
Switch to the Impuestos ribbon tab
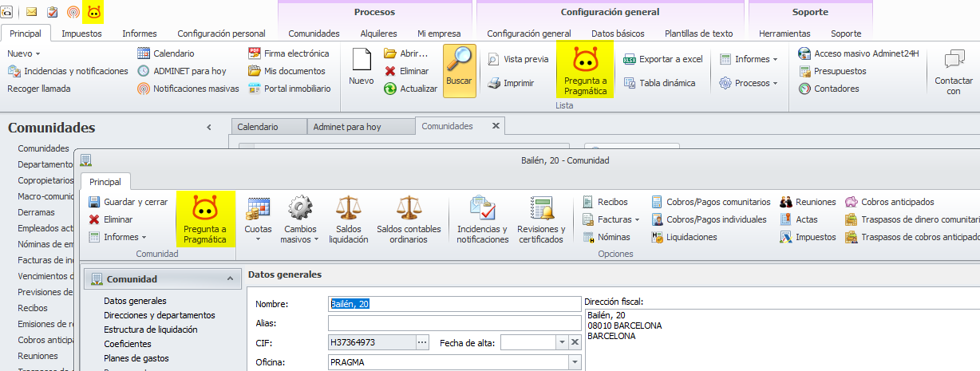pyautogui.click(x=81, y=34)
